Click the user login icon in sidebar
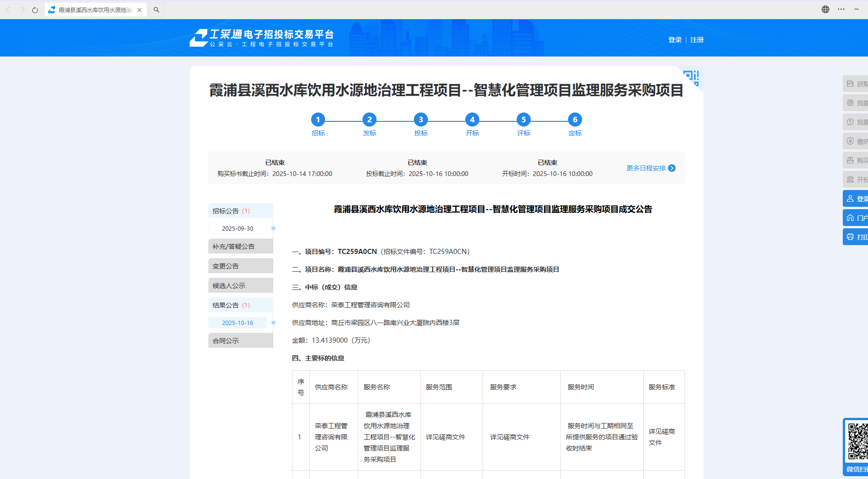Viewport: 868px width, 479px height. [x=850, y=199]
